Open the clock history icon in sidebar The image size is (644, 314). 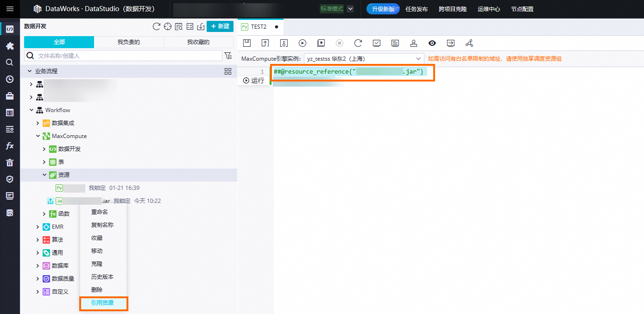(x=10, y=79)
